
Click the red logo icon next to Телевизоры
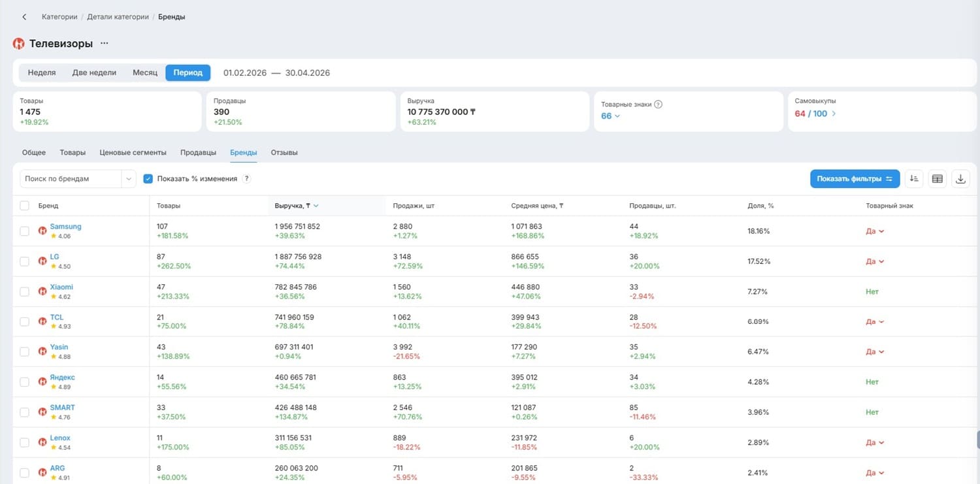point(19,44)
